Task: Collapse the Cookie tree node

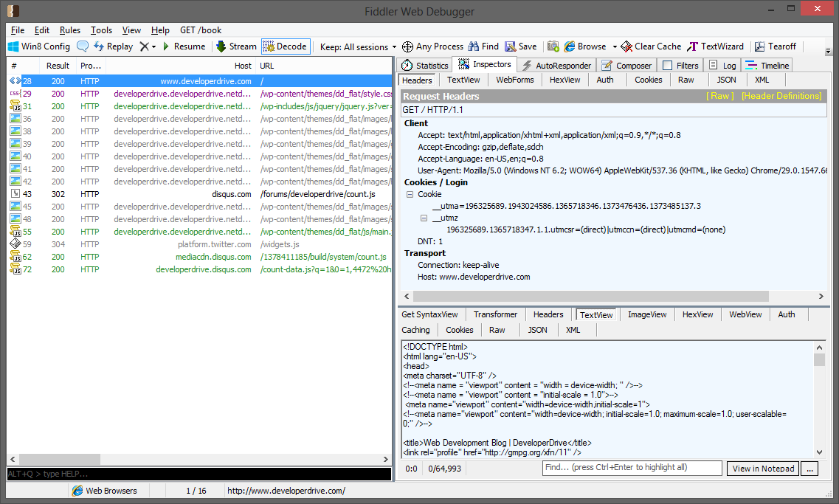Action: coord(410,194)
